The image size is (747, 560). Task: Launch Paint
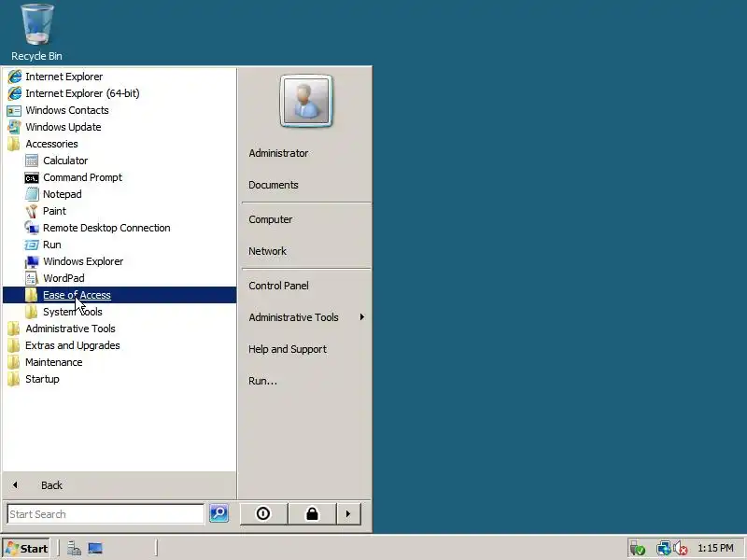click(x=120, y=211)
